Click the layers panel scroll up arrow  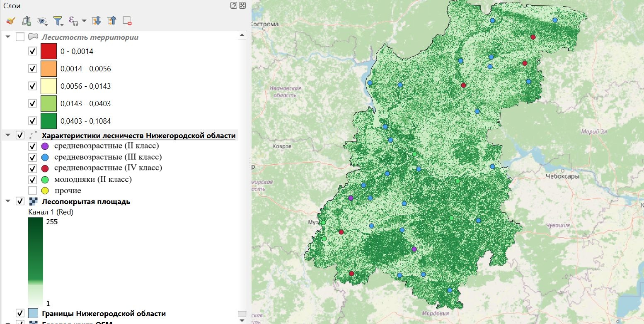(x=242, y=36)
